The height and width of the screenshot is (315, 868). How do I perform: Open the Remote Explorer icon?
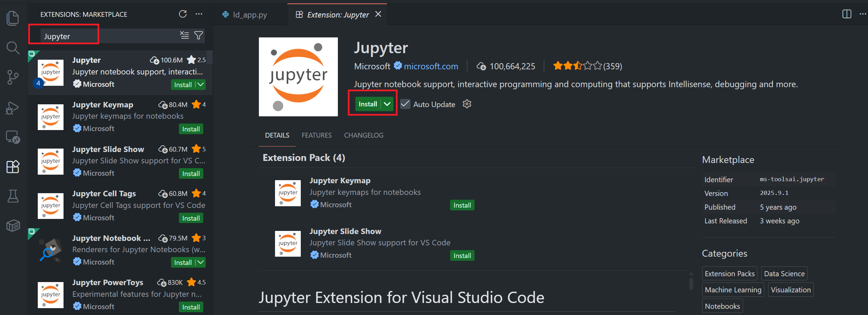(x=13, y=137)
